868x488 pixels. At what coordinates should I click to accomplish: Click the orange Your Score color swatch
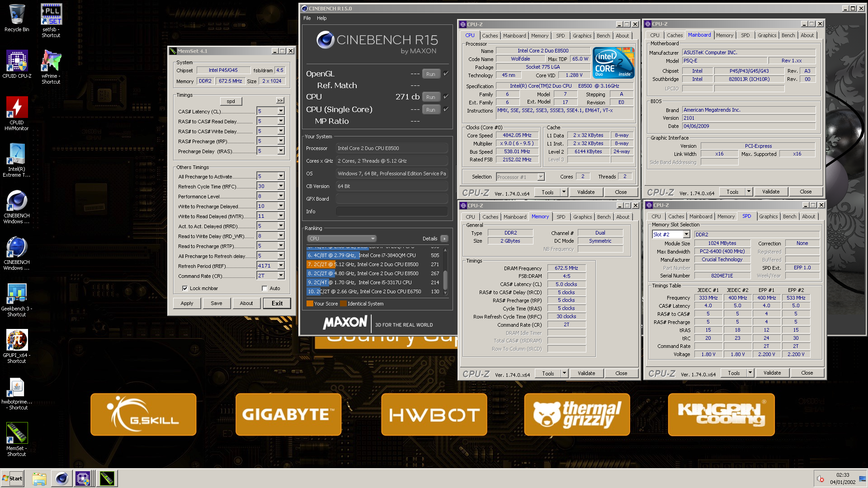click(x=310, y=304)
